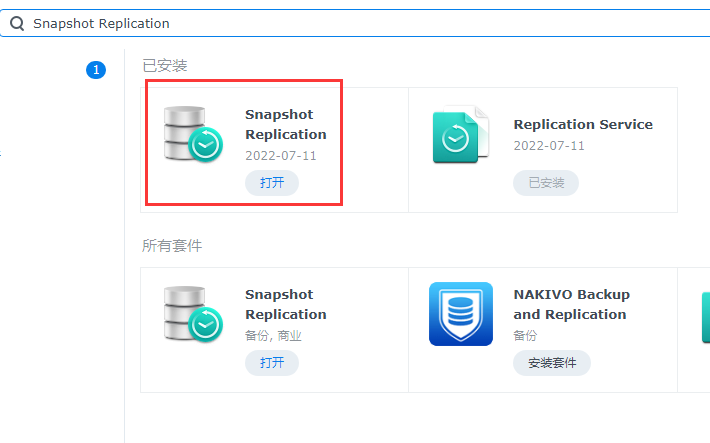Viewport: 710px width, 443px height.
Task: Click the 备份 label under NAKIVO Backup
Action: 525,336
